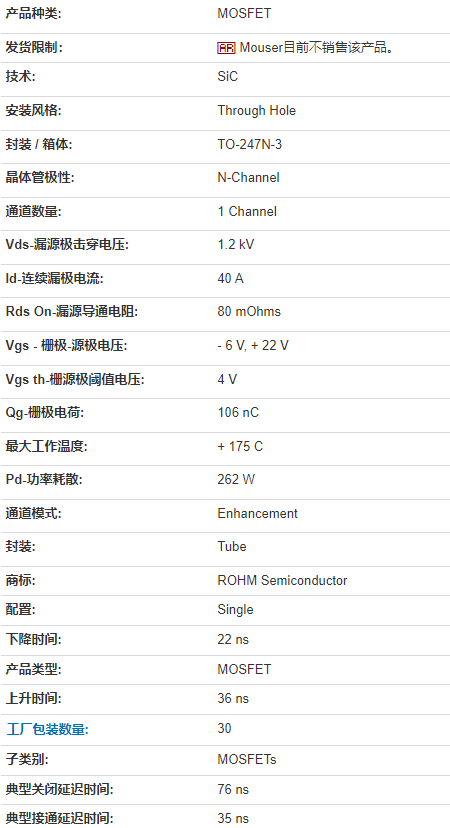Click the N-Channel transistor polarity value
450x828 pixels.
tap(248, 177)
